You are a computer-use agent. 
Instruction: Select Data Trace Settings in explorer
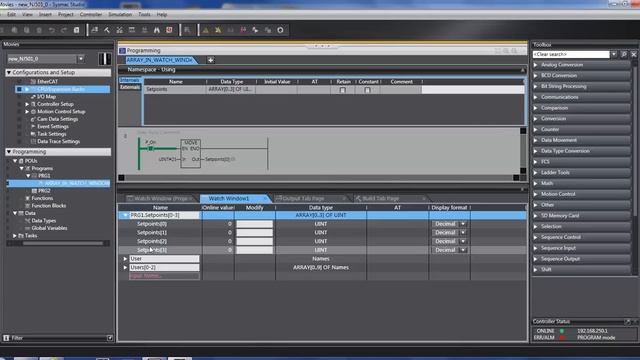[58, 142]
